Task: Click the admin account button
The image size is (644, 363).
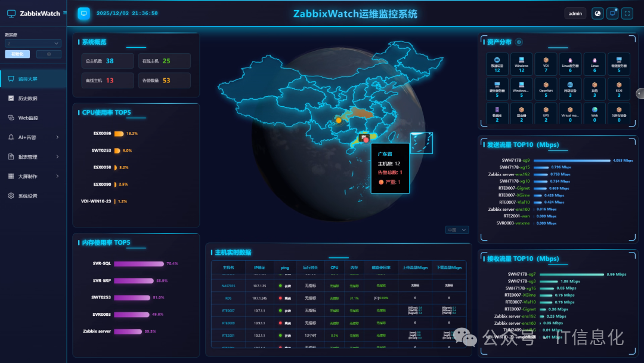Action: click(574, 13)
